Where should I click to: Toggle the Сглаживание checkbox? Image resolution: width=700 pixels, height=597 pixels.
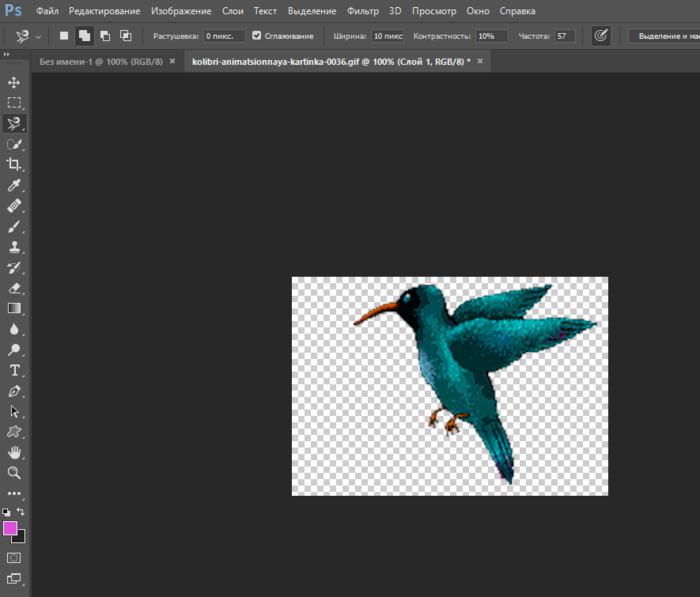pos(257,35)
